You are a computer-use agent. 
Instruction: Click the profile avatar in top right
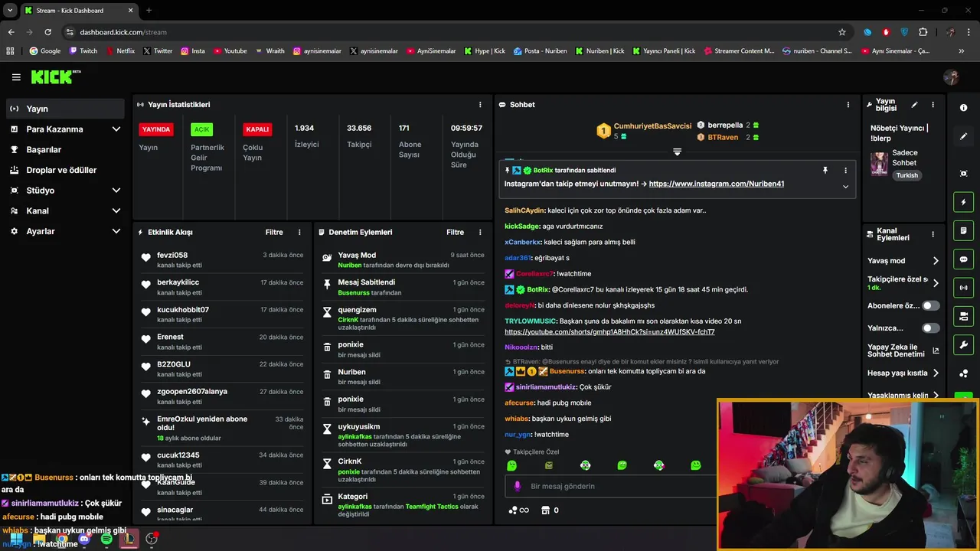click(952, 77)
